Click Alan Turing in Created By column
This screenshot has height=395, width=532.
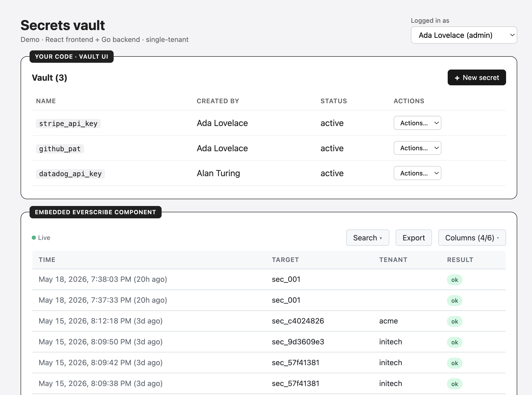click(x=218, y=173)
